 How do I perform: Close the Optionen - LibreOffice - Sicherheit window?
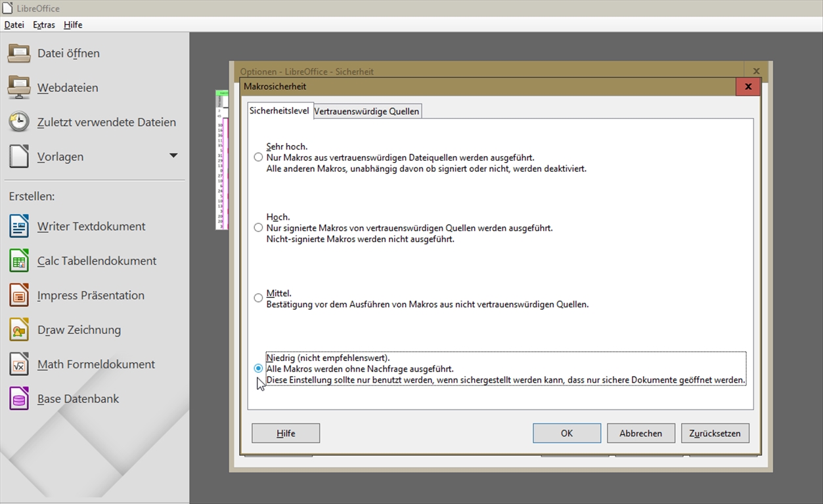point(756,71)
